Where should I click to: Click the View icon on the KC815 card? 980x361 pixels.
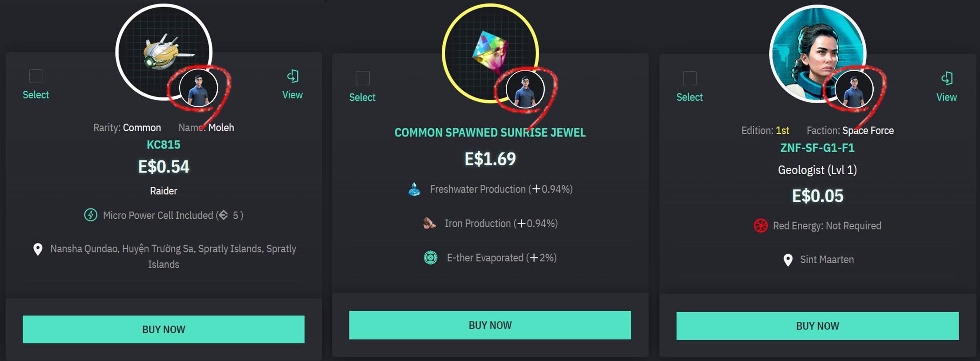coord(292,76)
